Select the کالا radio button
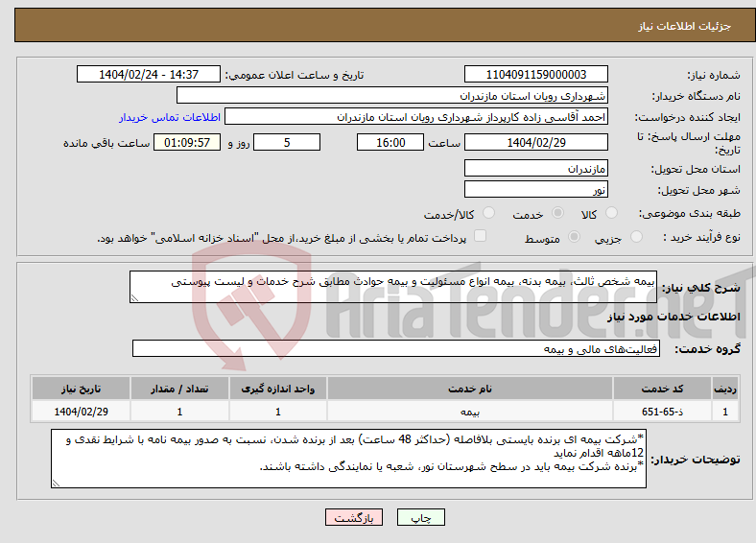 pyautogui.click(x=611, y=213)
